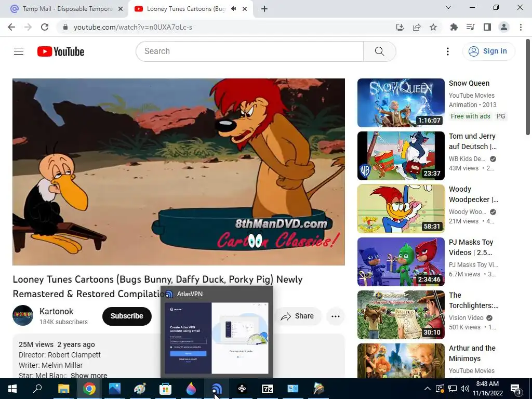Open volume control in system tray

coord(465,389)
